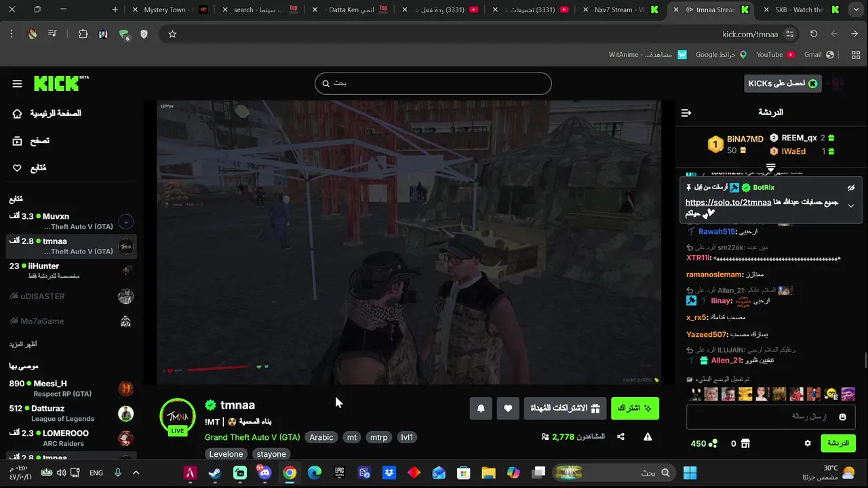Hide the pinned BotRix message

tap(851, 188)
